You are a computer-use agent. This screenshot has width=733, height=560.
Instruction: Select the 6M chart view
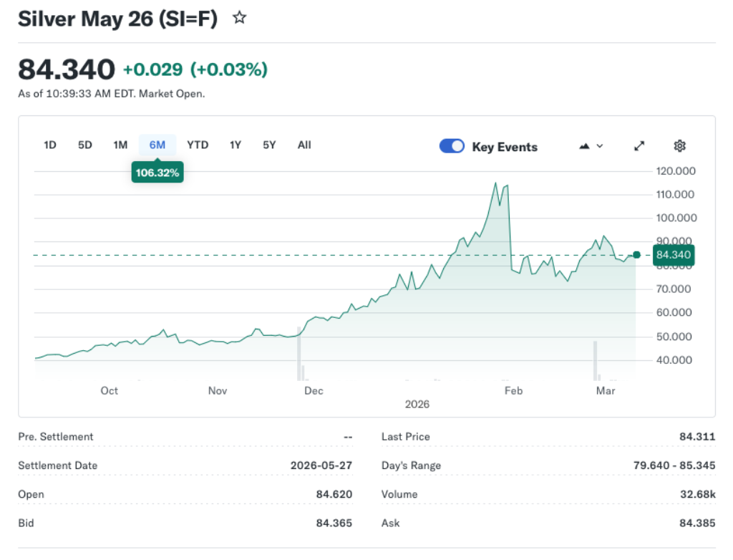coord(157,145)
